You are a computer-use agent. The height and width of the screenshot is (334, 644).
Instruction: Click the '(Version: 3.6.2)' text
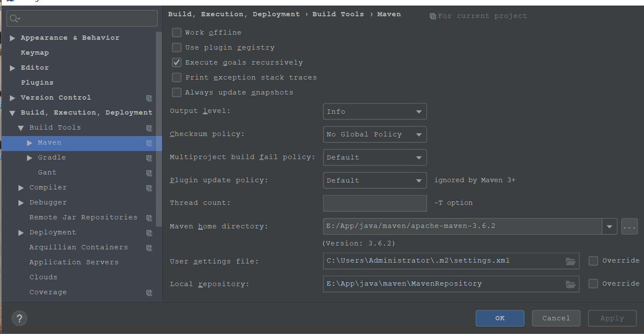[359, 243]
